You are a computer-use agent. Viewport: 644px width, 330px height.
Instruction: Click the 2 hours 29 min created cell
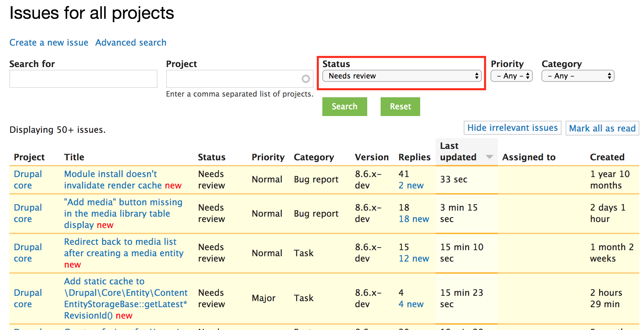[x=606, y=298]
